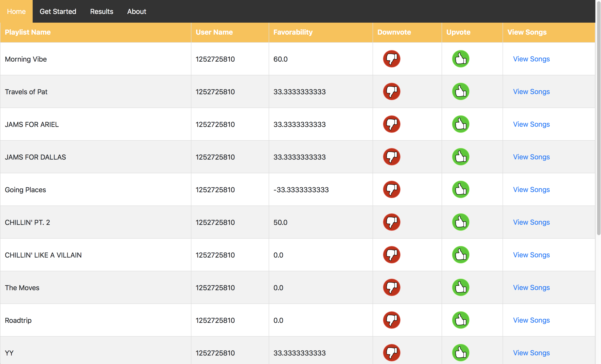
Task: Downvote the Morning Vibe playlist
Action: [392, 59]
